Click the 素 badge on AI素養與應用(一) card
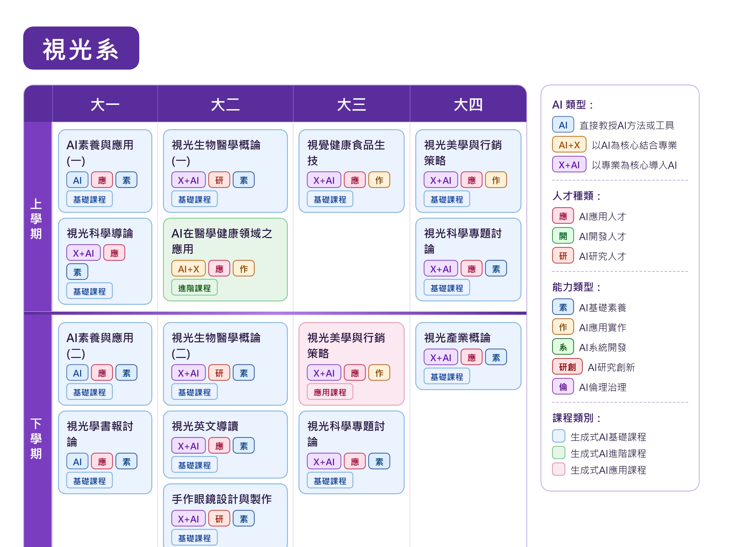This screenshot has width=756, height=547. 126,180
